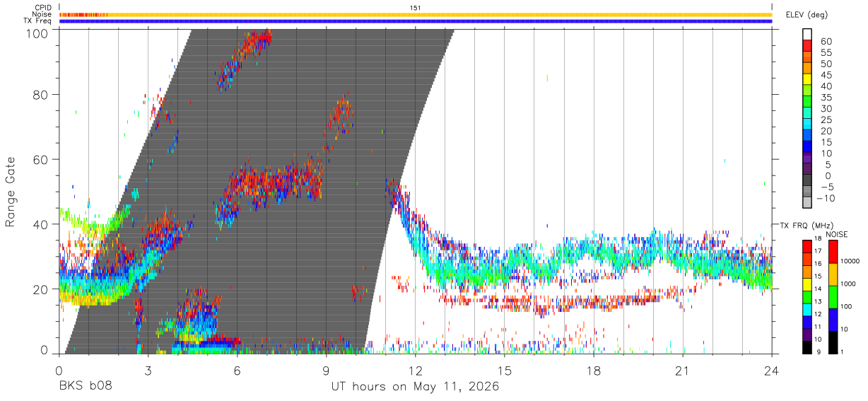868x401 pixels.
Task: Click the 25 tick label on elevation colorbar
Action: coord(825,120)
